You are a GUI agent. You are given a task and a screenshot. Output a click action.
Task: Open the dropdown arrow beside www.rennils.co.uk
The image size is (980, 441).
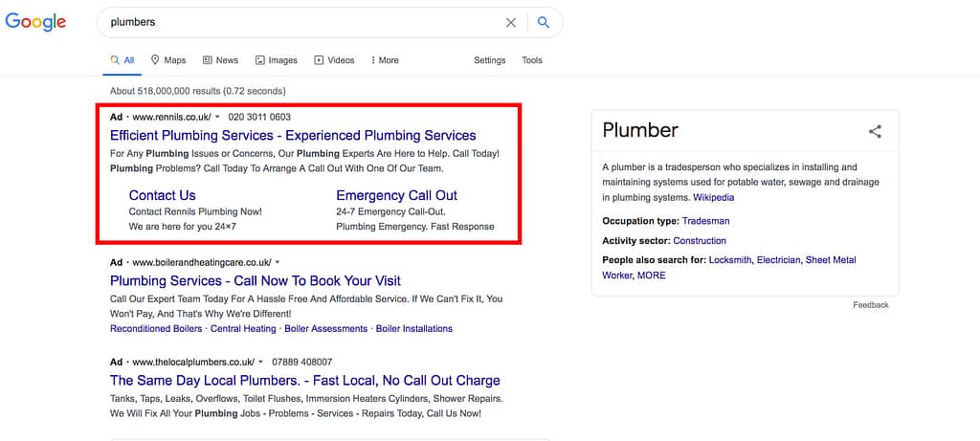pos(217,117)
